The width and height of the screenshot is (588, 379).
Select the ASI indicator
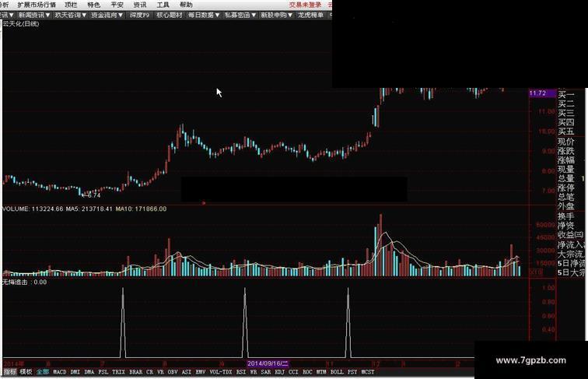[187, 372]
